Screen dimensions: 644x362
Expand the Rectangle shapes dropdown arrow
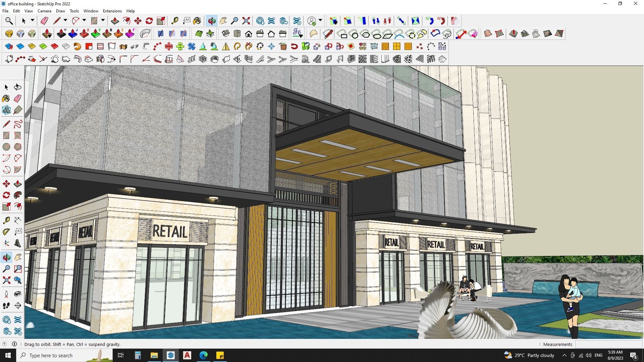pyautogui.click(x=103, y=20)
